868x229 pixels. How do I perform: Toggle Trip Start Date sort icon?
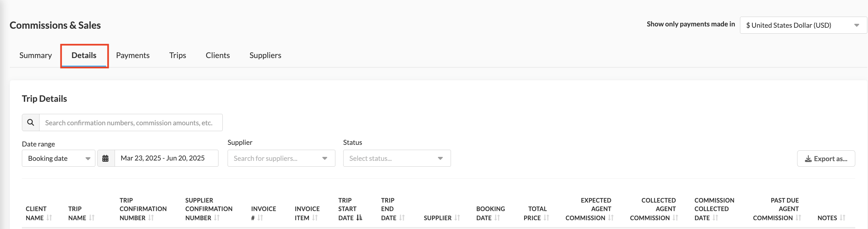click(359, 218)
